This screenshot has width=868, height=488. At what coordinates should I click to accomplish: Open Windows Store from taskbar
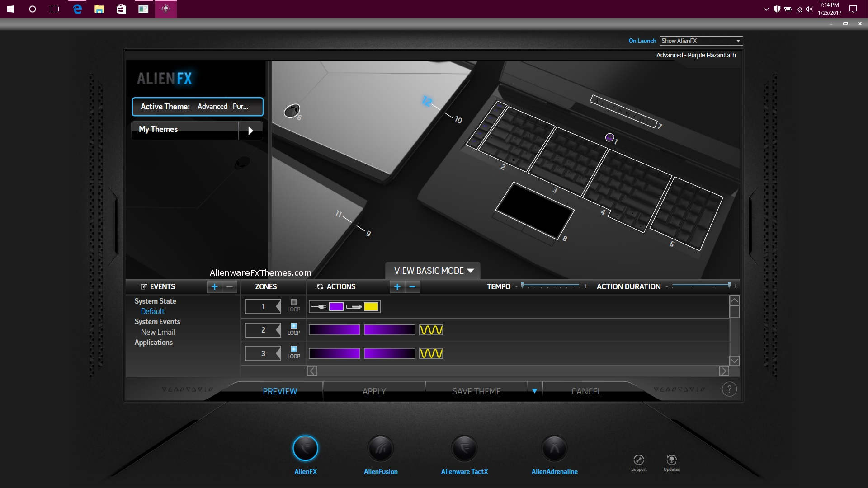pyautogui.click(x=121, y=9)
